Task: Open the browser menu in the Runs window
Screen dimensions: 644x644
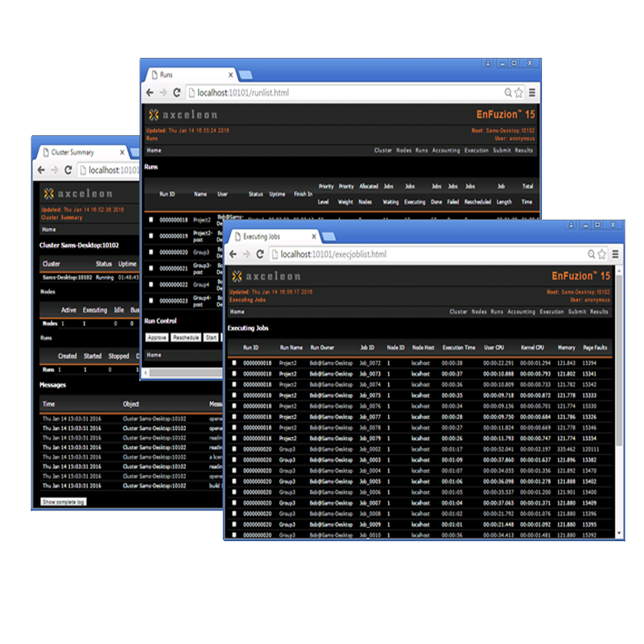Action: [x=532, y=93]
